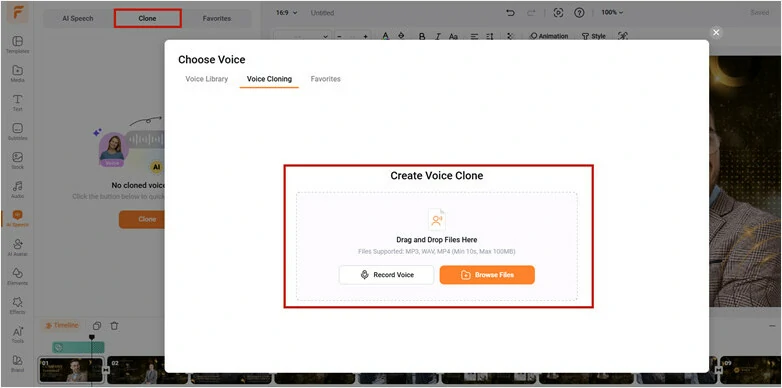782x388 pixels.
Task: Undo the last action
Action: pos(510,13)
